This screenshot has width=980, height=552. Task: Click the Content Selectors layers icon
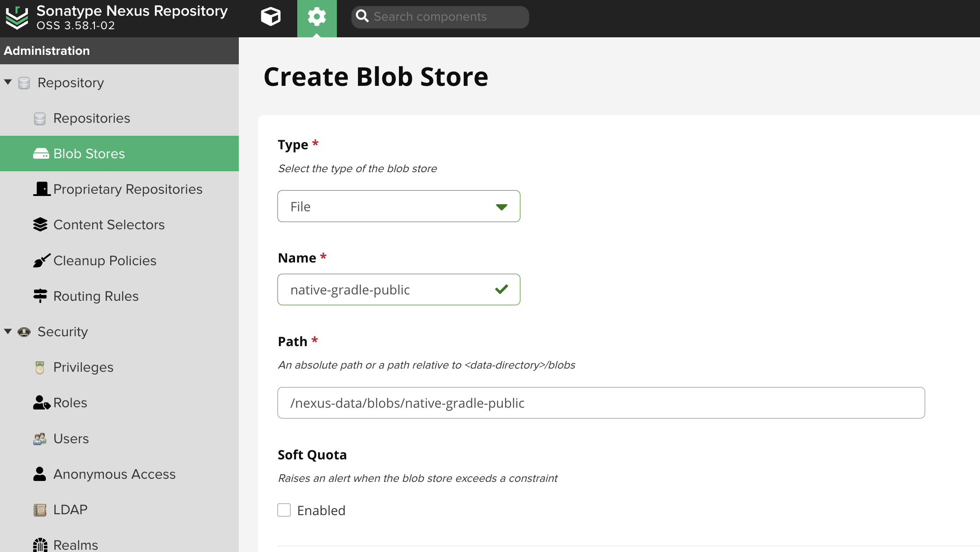tap(40, 225)
